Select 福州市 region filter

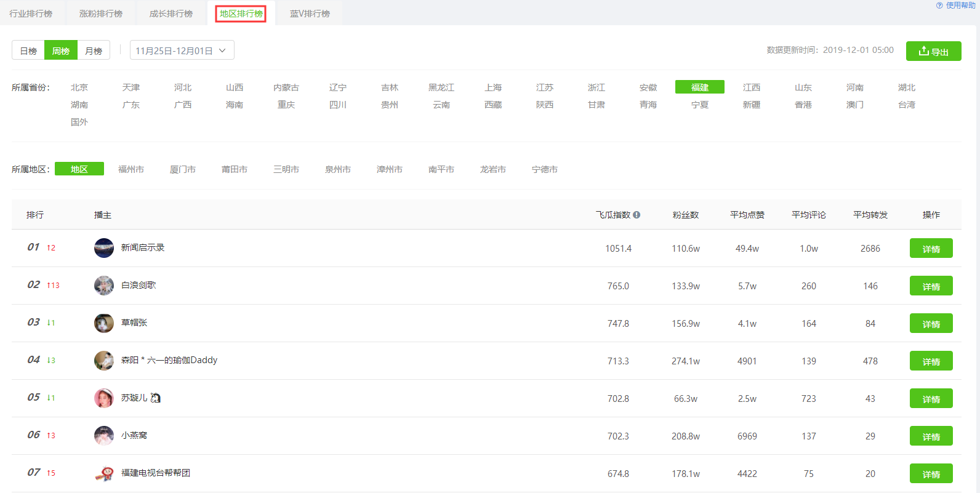[x=131, y=169]
